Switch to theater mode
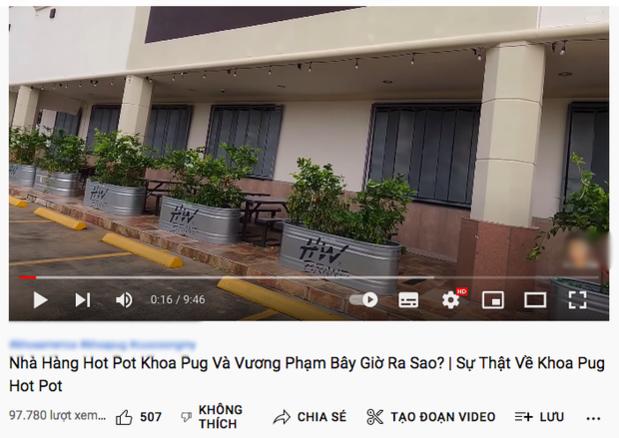Screen dimensions: 619x438 click(535, 300)
